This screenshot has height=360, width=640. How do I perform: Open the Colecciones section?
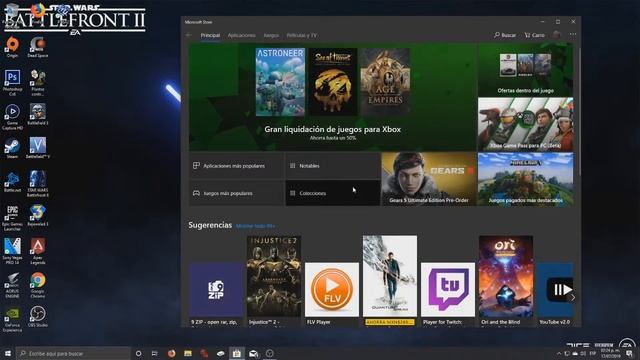333,193
